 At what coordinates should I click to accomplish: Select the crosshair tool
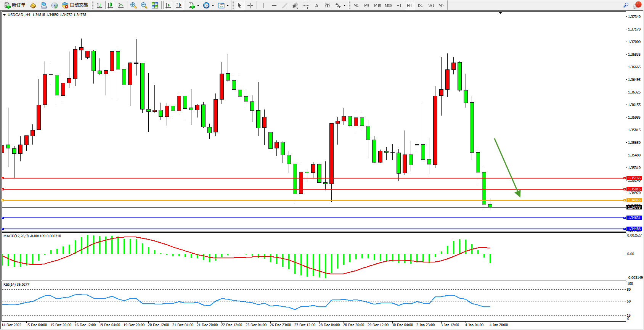(250, 5)
